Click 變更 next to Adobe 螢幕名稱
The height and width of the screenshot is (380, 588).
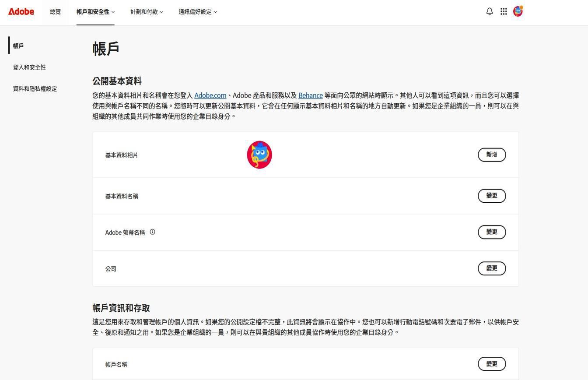pos(491,232)
